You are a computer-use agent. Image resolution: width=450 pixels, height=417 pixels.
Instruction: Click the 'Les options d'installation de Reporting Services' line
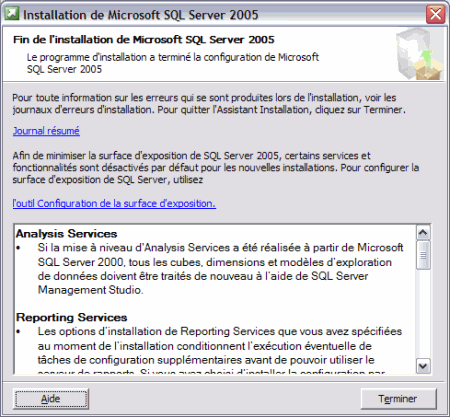(220, 331)
